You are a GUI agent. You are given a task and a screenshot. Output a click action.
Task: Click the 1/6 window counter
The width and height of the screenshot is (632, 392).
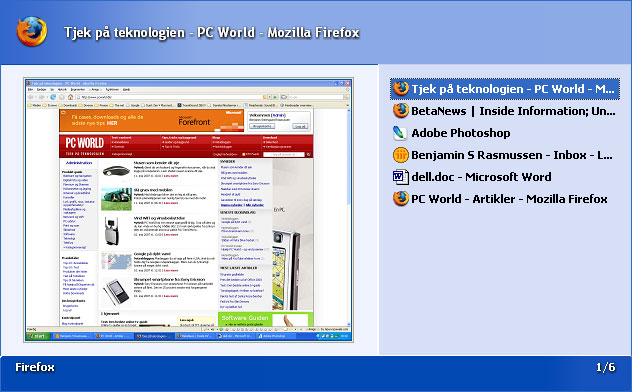pyautogui.click(x=606, y=367)
